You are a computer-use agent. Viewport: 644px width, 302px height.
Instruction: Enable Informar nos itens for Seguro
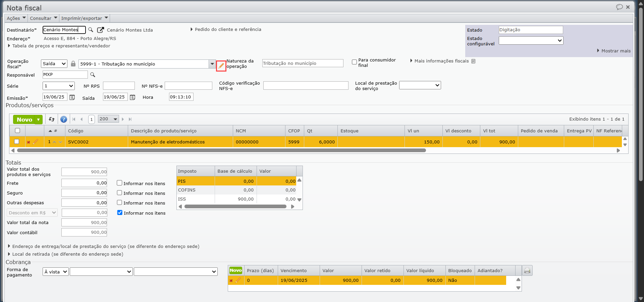[119, 193]
